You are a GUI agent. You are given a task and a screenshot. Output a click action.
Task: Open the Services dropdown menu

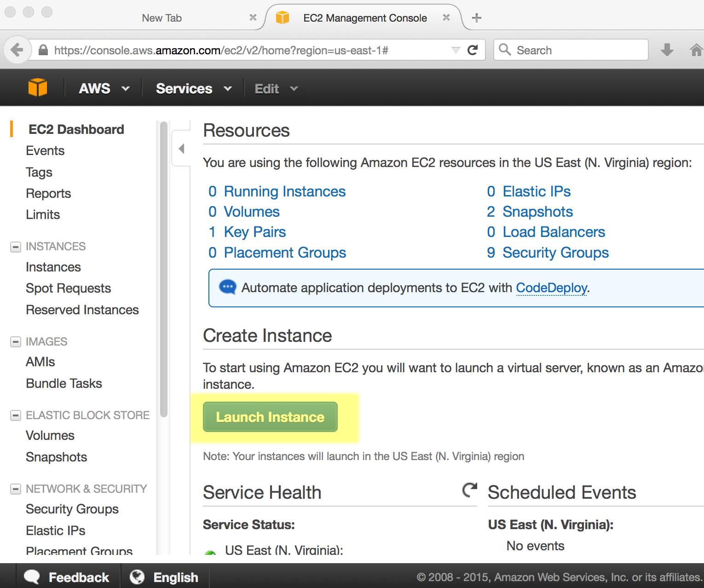[x=193, y=88]
